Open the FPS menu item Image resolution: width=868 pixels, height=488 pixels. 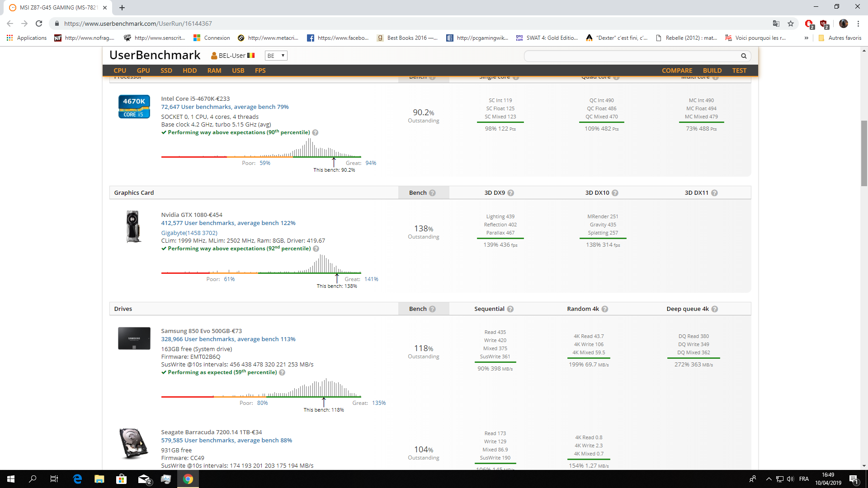pyautogui.click(x=260, y=70)
